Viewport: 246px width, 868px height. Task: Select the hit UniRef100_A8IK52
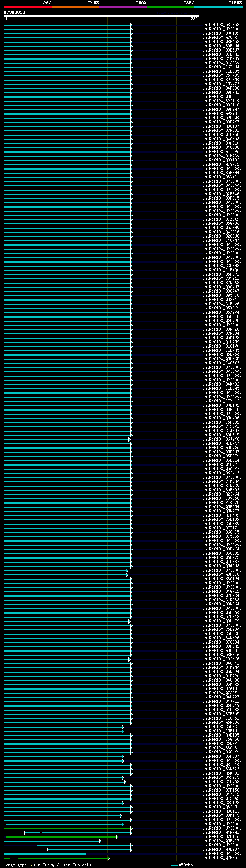pos(221,25)
